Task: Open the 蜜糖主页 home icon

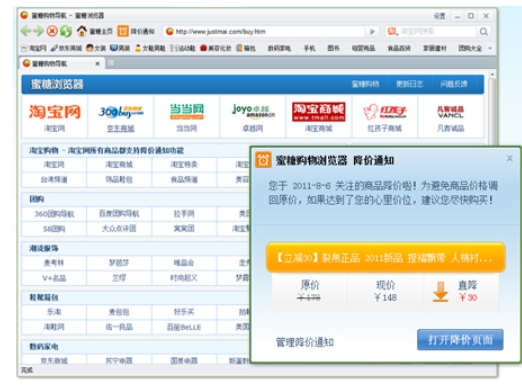Action: pos(82,31)
